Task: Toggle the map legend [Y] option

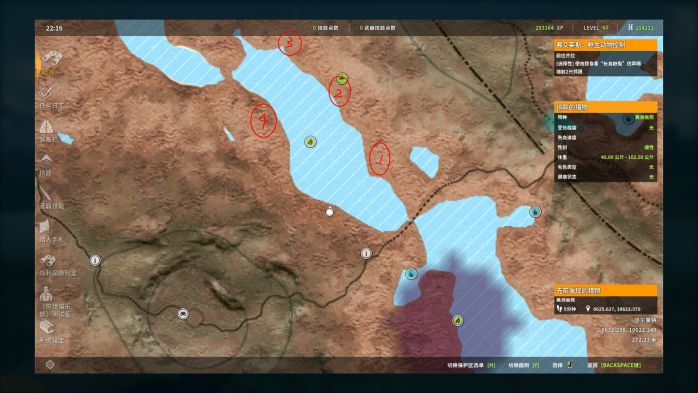Action: pos(524,365)
